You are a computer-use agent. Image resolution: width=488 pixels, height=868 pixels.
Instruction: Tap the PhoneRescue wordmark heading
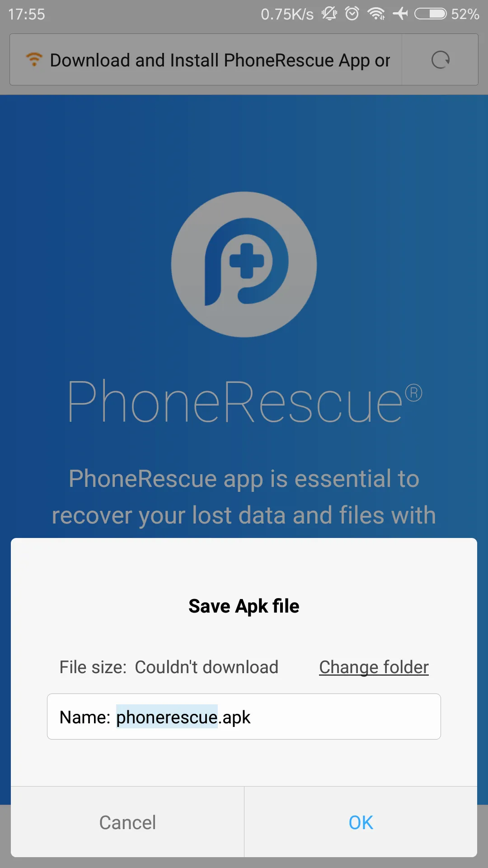click(245, 402)
